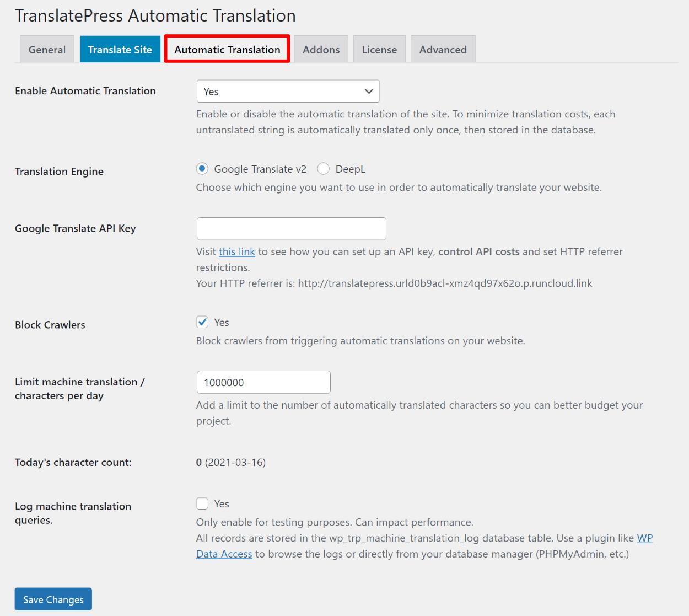Select the Google Translate v2 engine
Viewport: 689px width, 616px height.
click(202, 169)
